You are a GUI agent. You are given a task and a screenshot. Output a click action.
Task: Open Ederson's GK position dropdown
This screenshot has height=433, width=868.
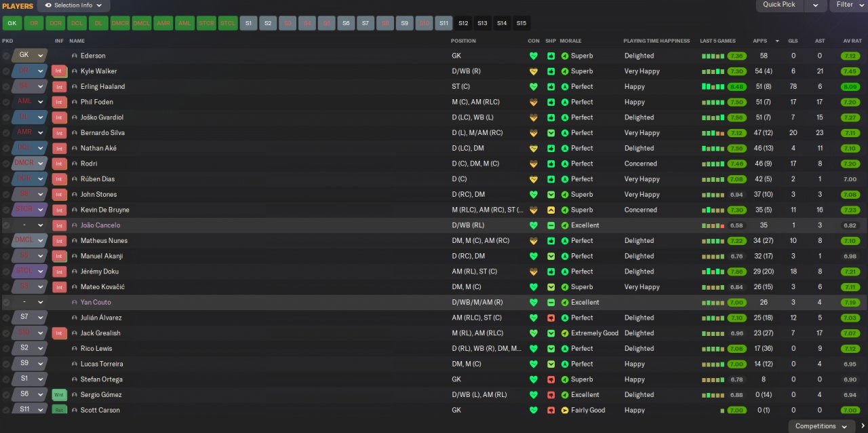tap(41, 56)
